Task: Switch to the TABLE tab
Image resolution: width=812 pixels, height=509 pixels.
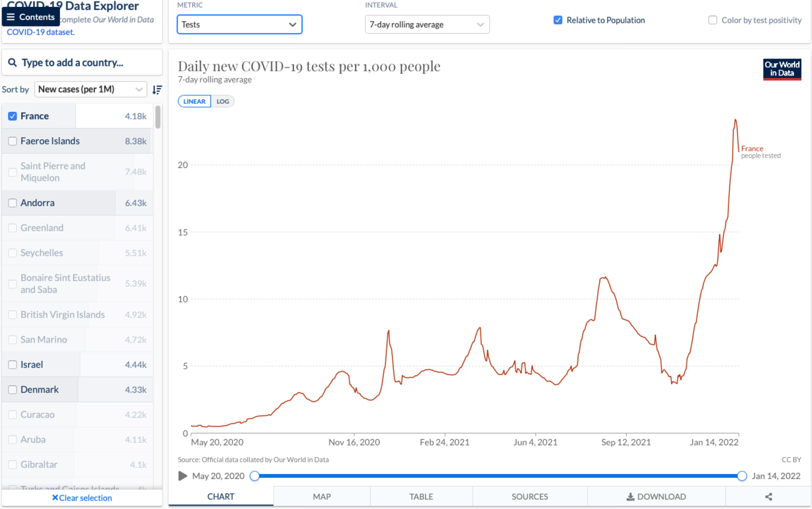Action: click(x=421, y=497)
